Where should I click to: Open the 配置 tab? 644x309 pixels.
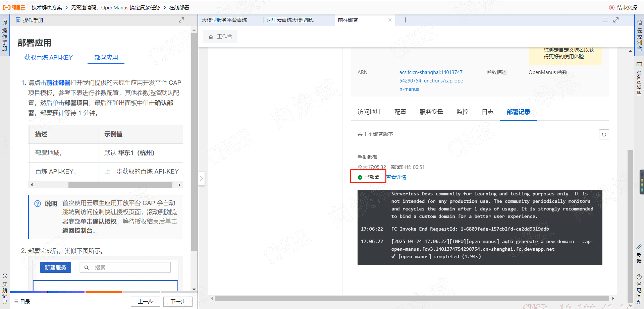click(x=400, y=112)
